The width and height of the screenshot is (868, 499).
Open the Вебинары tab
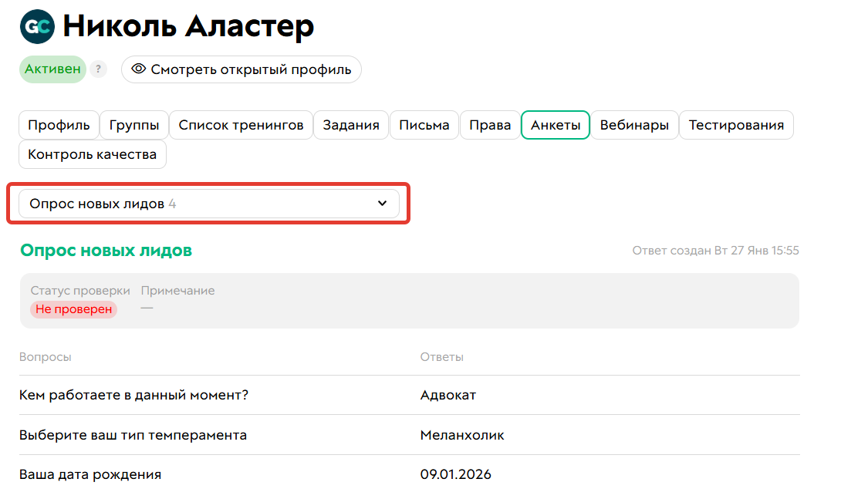[x=634, y=124]
